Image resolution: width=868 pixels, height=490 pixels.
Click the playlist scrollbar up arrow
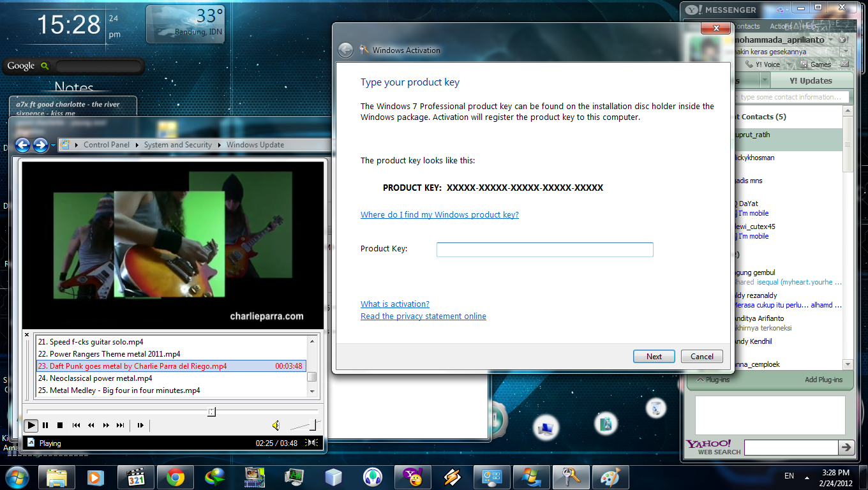coord(312,341)
